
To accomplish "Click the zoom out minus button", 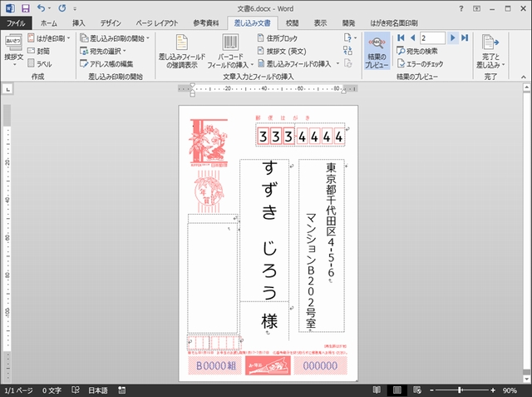I will pyautogui.click(x=431, y=390).
